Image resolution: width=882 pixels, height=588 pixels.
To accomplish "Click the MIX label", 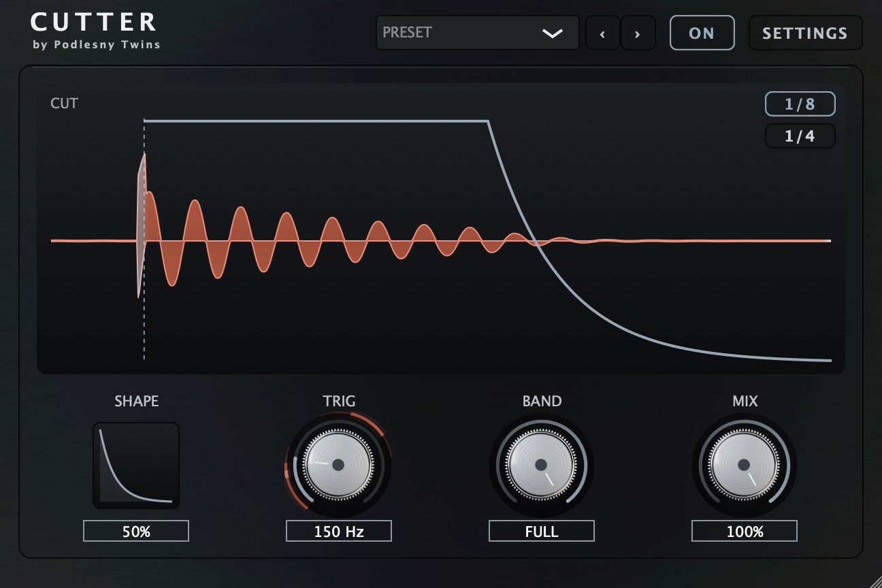I will click(745, 402).
